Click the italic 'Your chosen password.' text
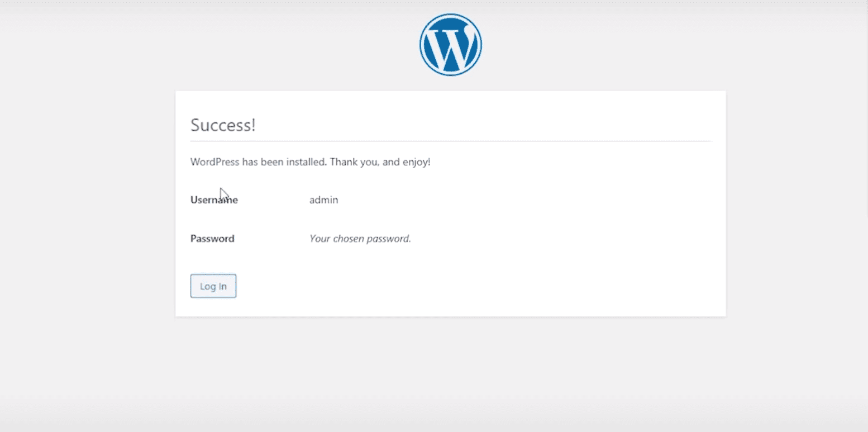 pyautogui.click(x=360, y=239)
